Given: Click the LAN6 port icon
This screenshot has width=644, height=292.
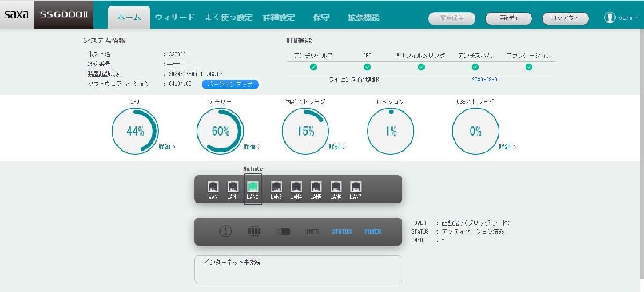Looking at the screenshot, I should [x=336, y=186].
